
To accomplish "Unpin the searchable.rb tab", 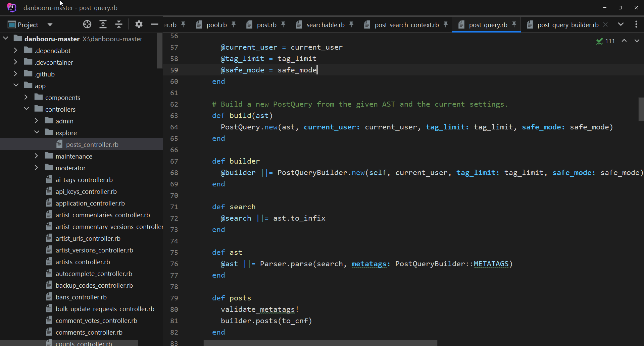I will 351,24.
